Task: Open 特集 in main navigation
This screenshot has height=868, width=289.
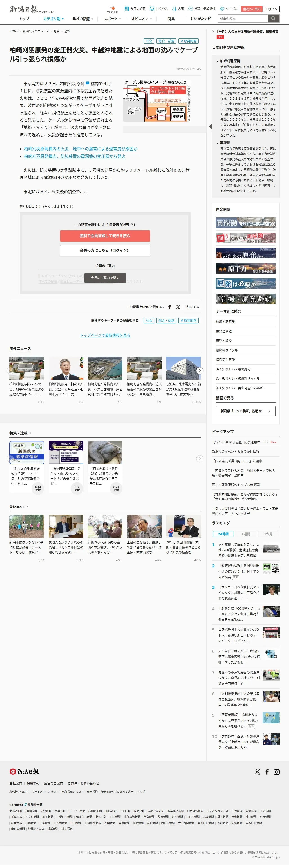Action: pos(171,19)
